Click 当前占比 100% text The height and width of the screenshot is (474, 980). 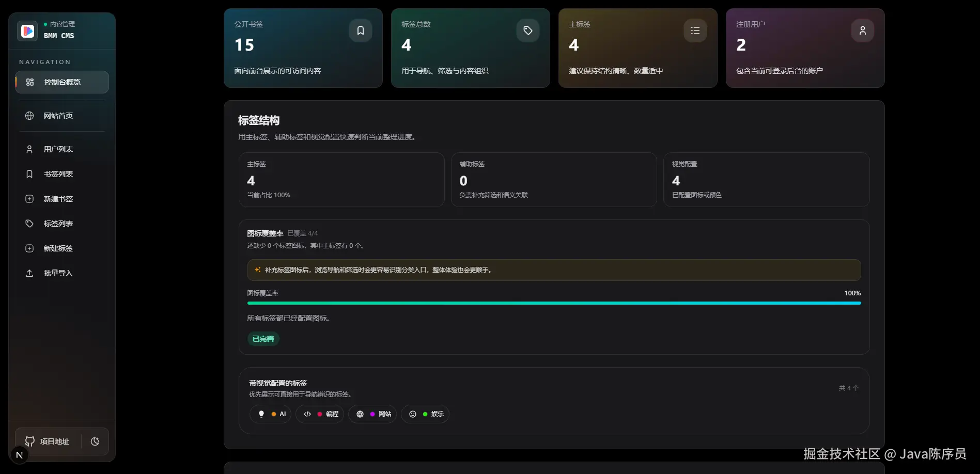[269, 195]
